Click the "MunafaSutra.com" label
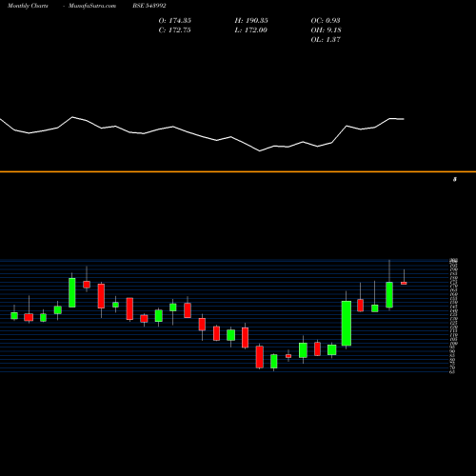Image resolution: width=476 pixels, height=476 pixels. [92, 6]
